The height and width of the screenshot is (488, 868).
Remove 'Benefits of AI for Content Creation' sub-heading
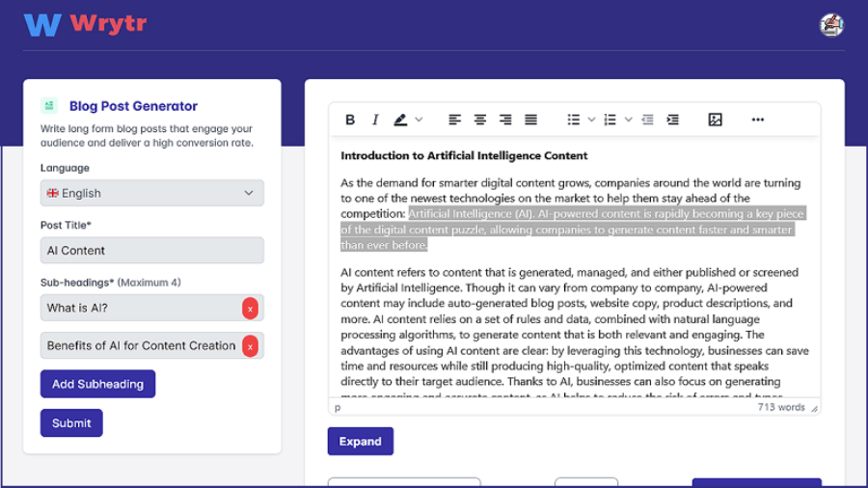click(250, 346)
